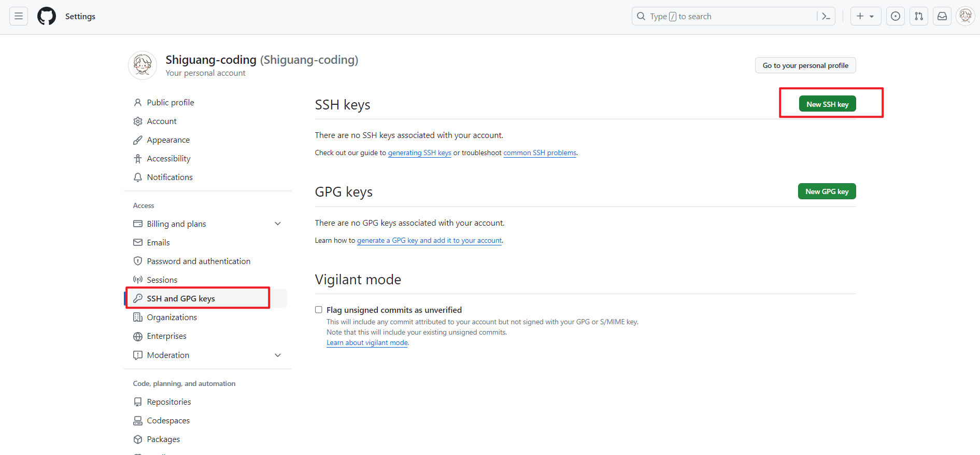The image size is (980, 455).
Task: Click the Organizations building icon
Action: click(138, 317)
